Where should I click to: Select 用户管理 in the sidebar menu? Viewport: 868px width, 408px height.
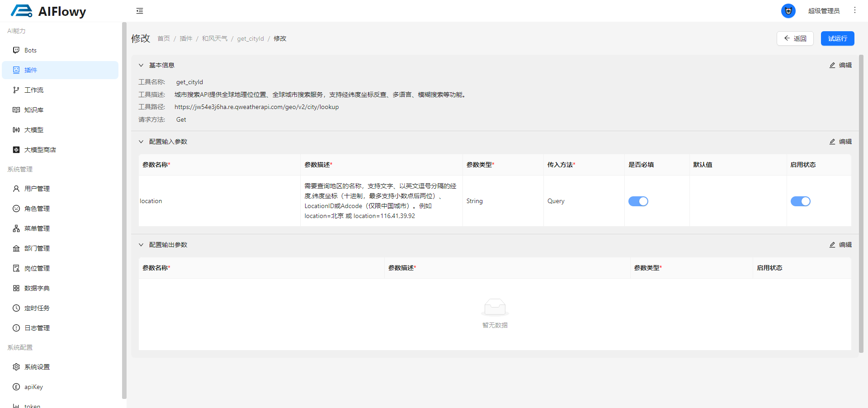point(37,189)
